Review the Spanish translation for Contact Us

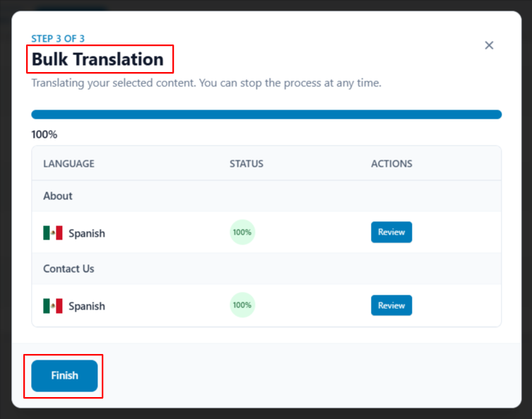(391, 305)
